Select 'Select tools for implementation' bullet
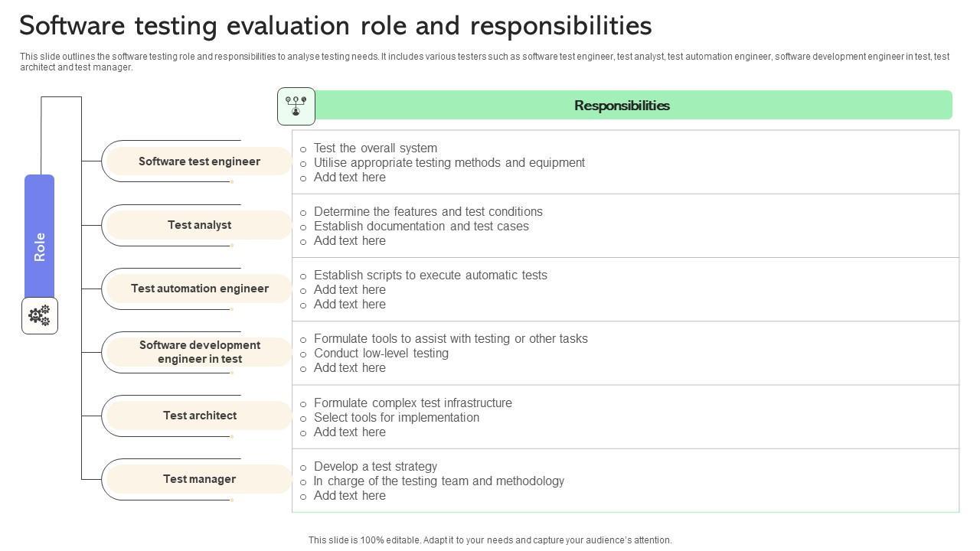This screenshot has width=980, height=551. (x=397, y=418)
